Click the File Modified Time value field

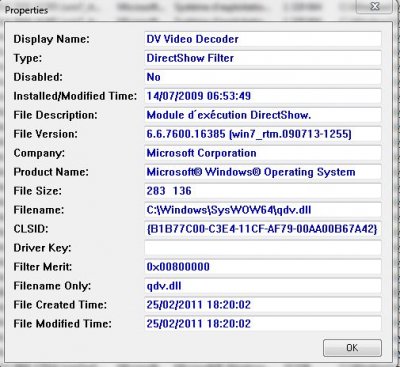tap(263, 324)
